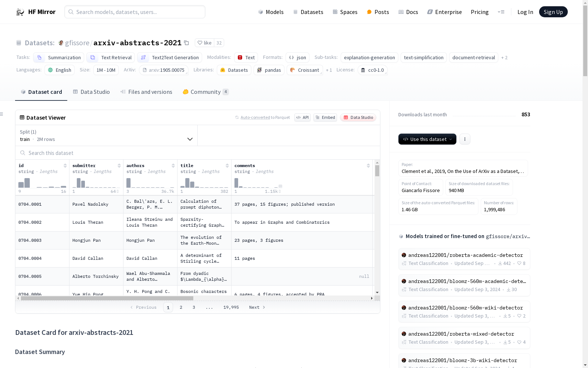The image size is (588, 368).
Task: Open the like count showing 32
Action: pos(219,43)
